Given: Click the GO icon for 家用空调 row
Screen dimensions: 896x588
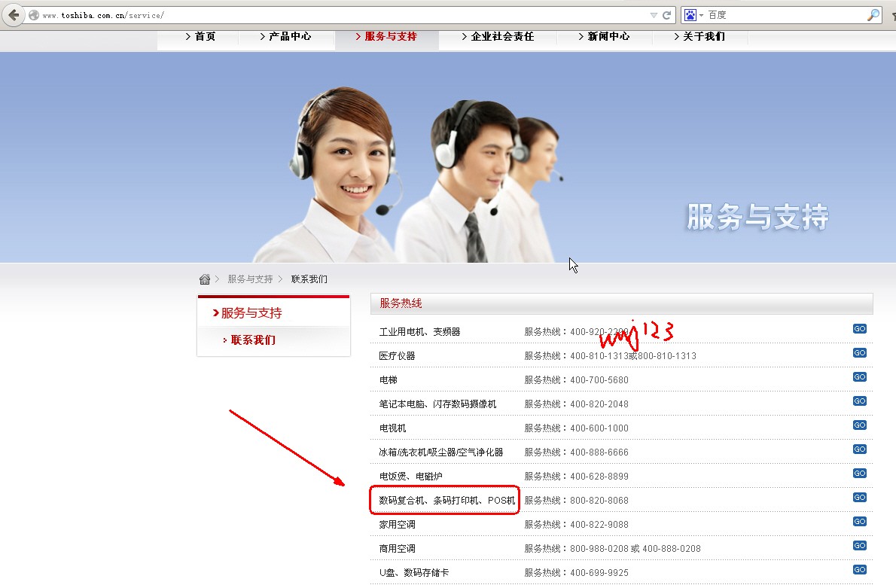Looking at the screenshot, I should (859, 522).
